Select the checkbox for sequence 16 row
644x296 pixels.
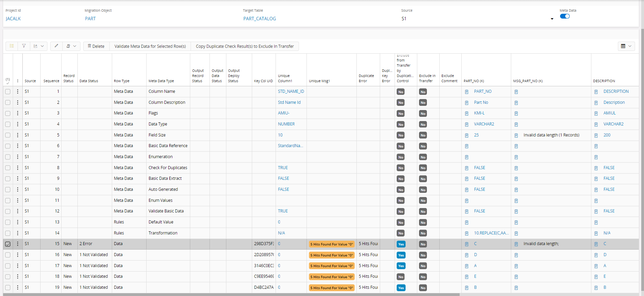coord(8,255)
